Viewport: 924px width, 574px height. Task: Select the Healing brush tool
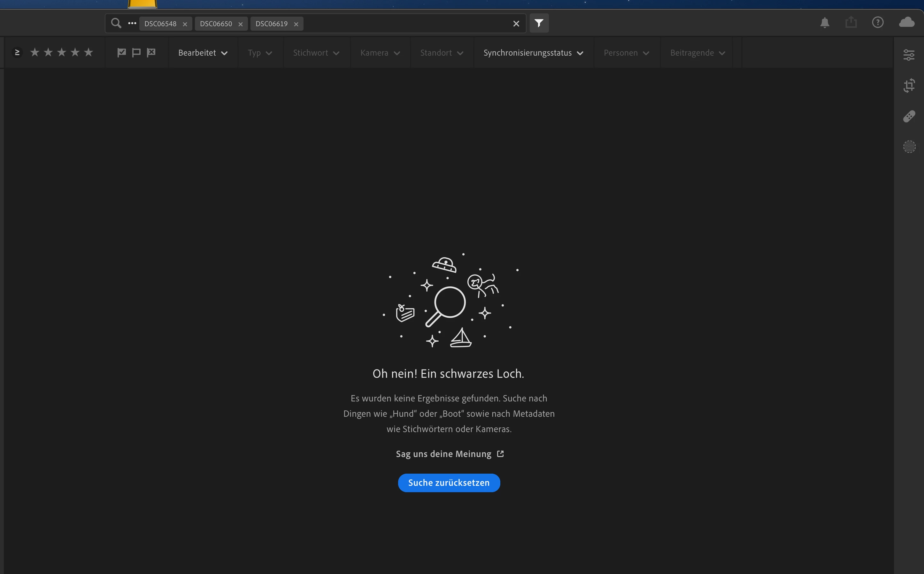tap(909, 116)
